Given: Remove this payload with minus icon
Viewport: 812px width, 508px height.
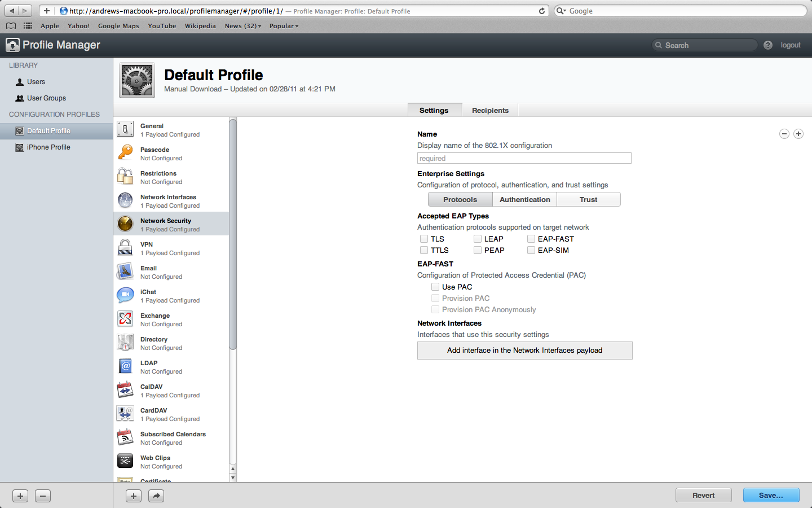Looking at the screenshot, I should pos(784,134).
